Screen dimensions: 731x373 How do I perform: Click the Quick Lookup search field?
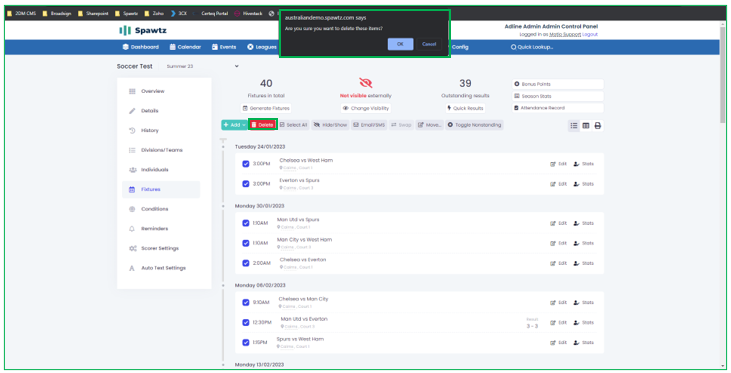click(532, 47)
